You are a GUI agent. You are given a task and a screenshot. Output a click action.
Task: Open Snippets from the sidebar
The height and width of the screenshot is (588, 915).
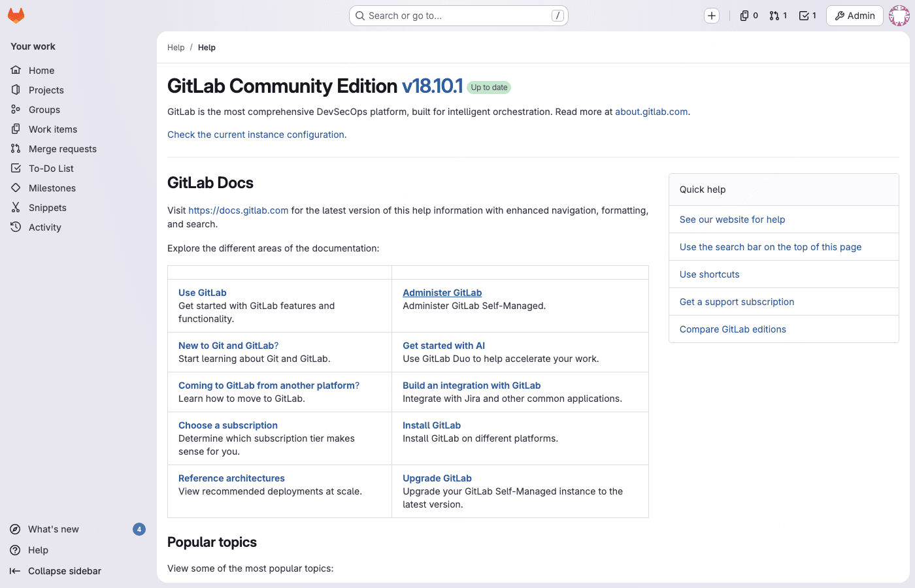click(46, 207)
